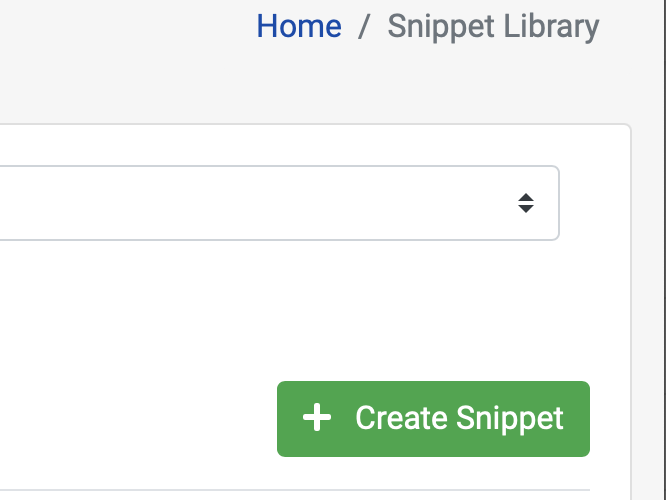
Task: Click the up-down arrows icon in select box
Action: click(x=526, y=203)
